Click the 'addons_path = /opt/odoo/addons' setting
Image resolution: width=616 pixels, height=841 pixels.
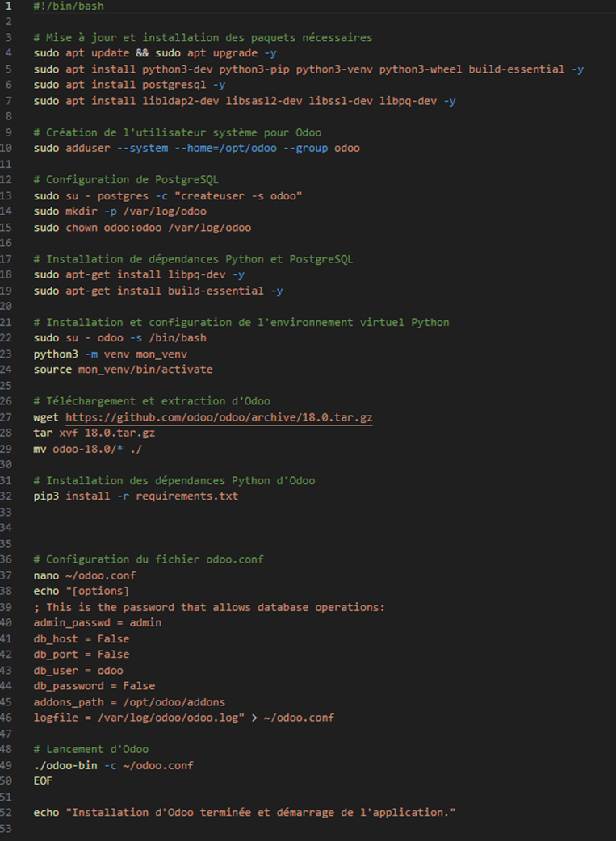tap(129, 702)
